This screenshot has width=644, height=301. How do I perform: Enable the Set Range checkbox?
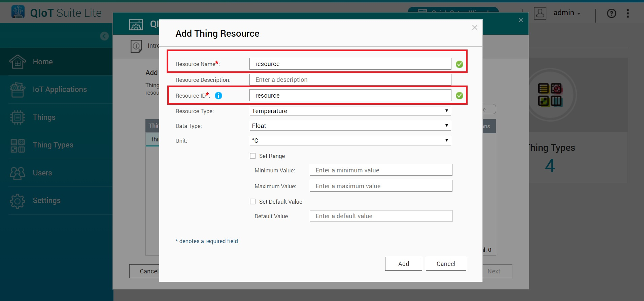[252, 156]
